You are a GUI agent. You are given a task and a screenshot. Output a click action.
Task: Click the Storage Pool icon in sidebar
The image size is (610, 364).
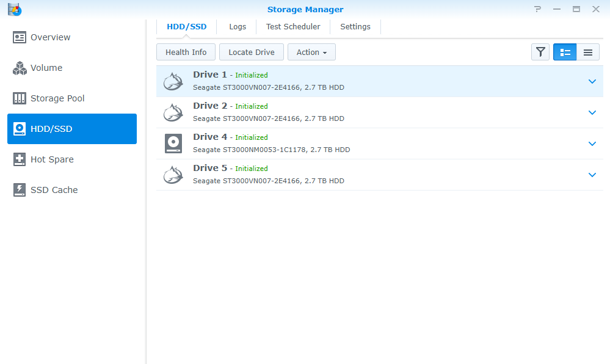click(x=20, y=98)
